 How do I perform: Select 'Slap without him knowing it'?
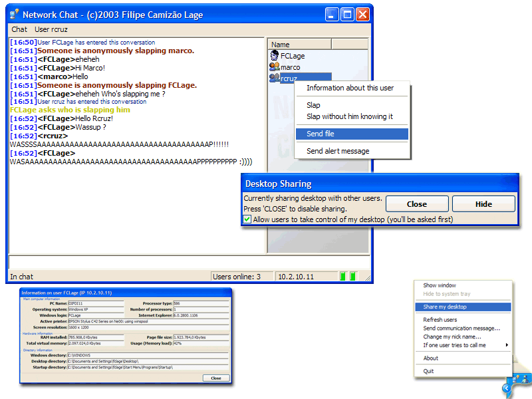coord(349,116)
